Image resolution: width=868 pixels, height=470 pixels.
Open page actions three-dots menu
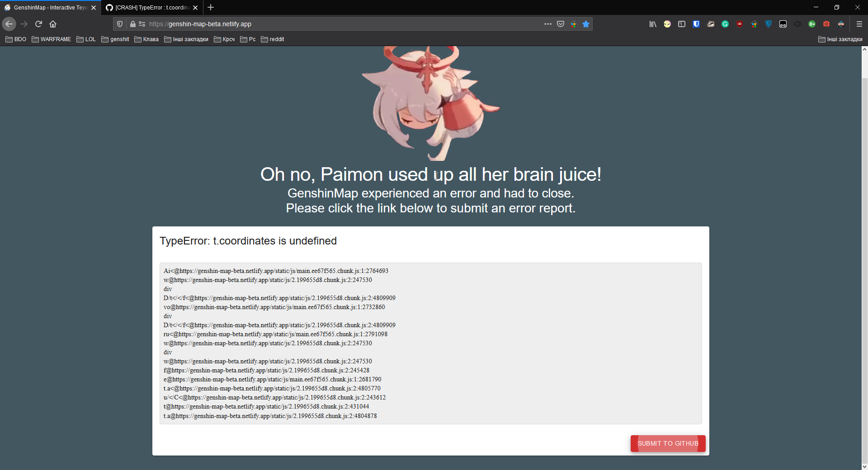click(x=548, y=24)
